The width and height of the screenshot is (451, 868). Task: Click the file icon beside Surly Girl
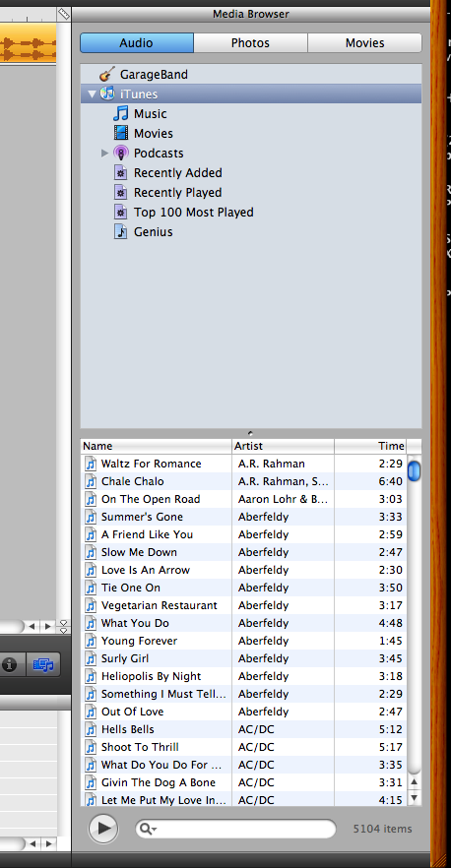91,658
